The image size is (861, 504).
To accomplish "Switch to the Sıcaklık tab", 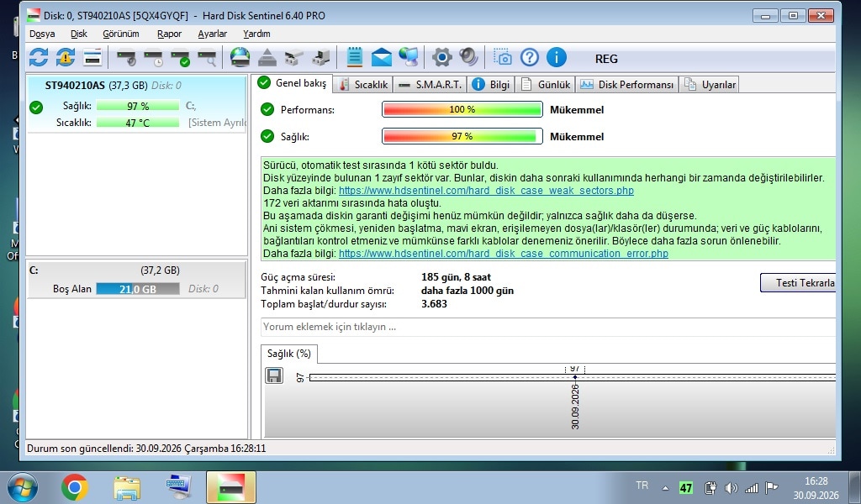I will (362, 85).
